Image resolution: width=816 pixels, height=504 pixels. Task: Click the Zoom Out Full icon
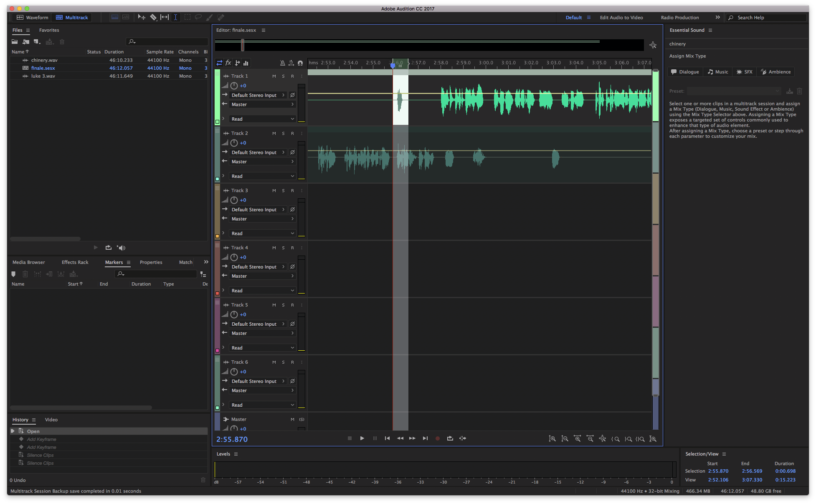pos(602,438)
